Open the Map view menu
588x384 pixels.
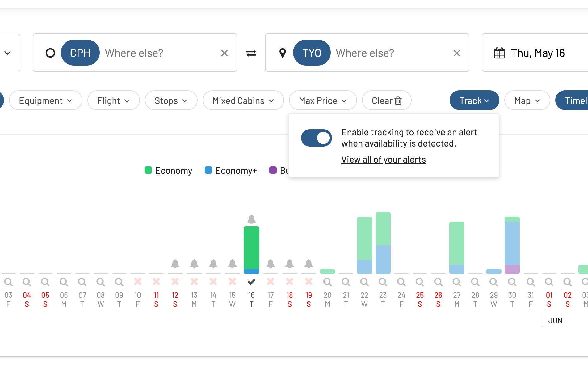click(x=527, y=100)
